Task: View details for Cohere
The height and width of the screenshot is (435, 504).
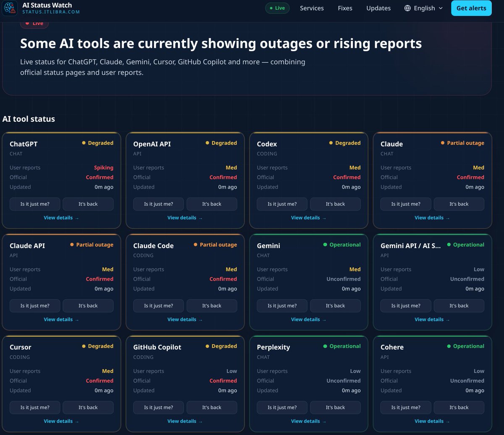Action: tap(432, 421)
